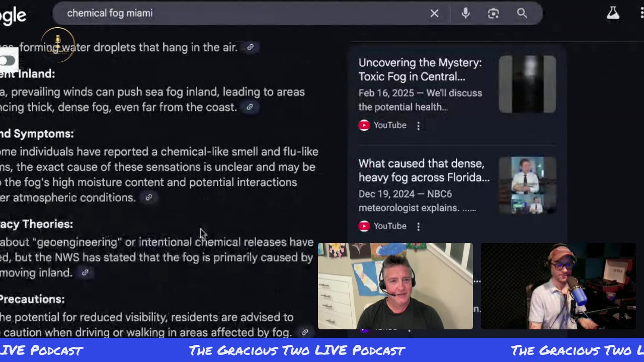Open the Toxic Fog video thumbnail
The width and height of the screenshot is (644, 362).
[527, 84]
